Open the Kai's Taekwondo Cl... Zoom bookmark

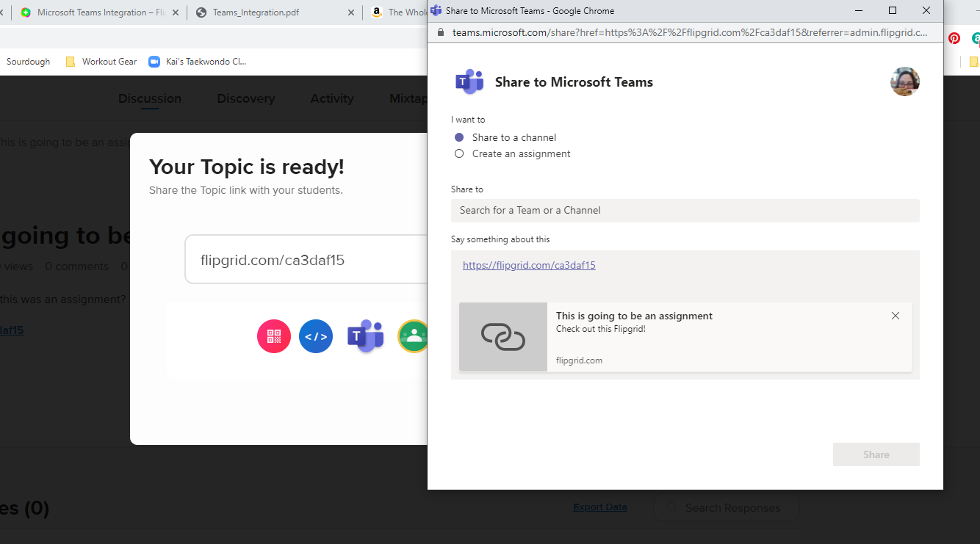point(198,62)
